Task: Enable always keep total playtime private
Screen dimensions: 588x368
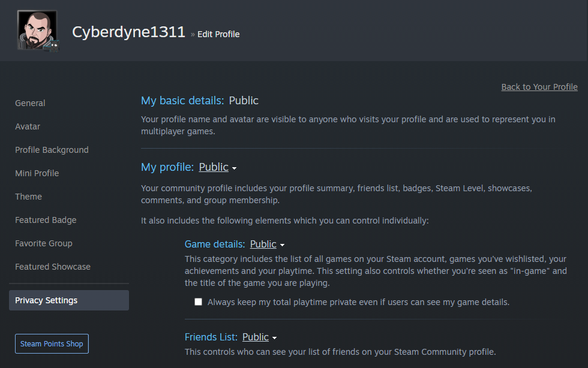Action: pyautogui.click(x=199, y=302)
